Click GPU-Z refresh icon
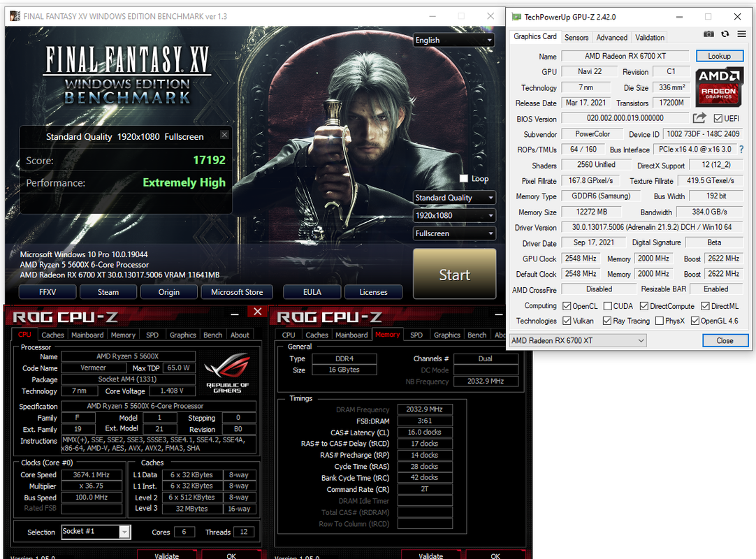This screenshot has width=756, height=559. click(x=725, y=34)
